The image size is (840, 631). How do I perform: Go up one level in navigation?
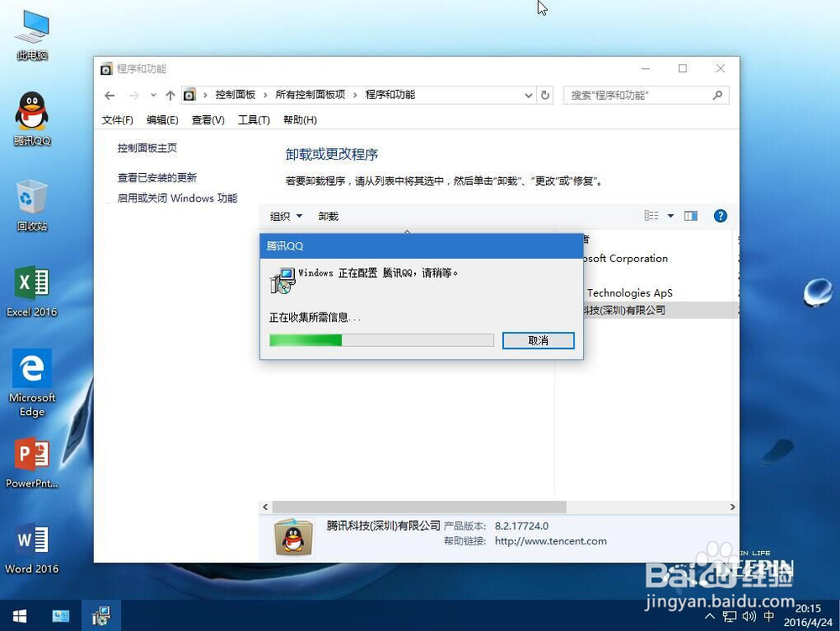click(171, 95)
